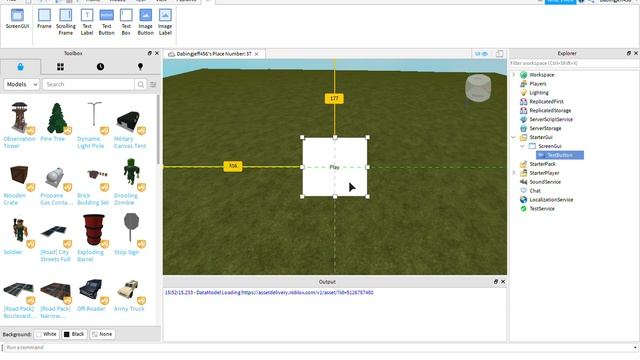Click the Toolbox search field
Screen dimensions: 640x360
point(89,84)
